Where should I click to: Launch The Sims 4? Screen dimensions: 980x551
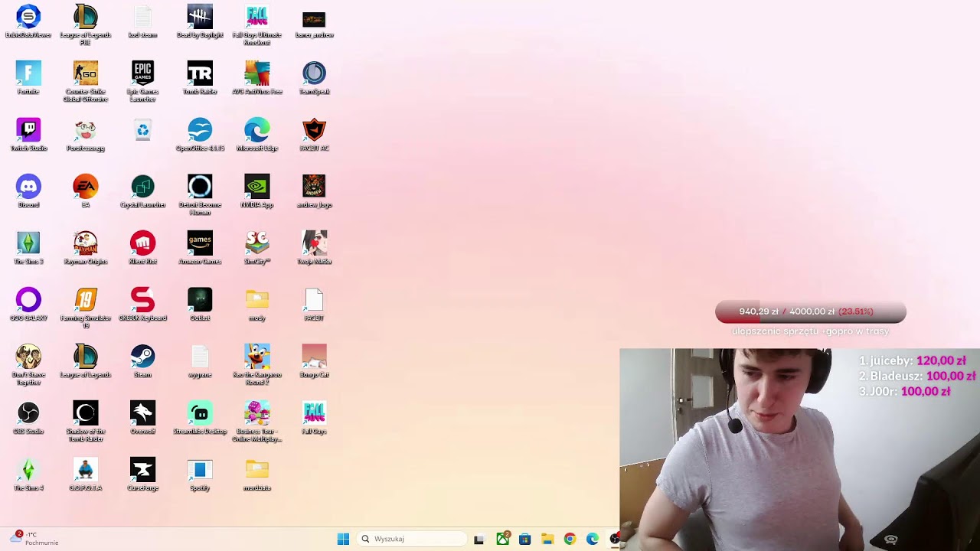pyautogui.click(x=28, y=470)
